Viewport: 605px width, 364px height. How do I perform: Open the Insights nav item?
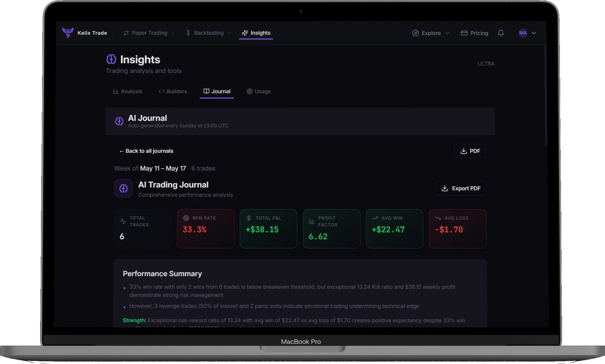(x=256, y=33)
